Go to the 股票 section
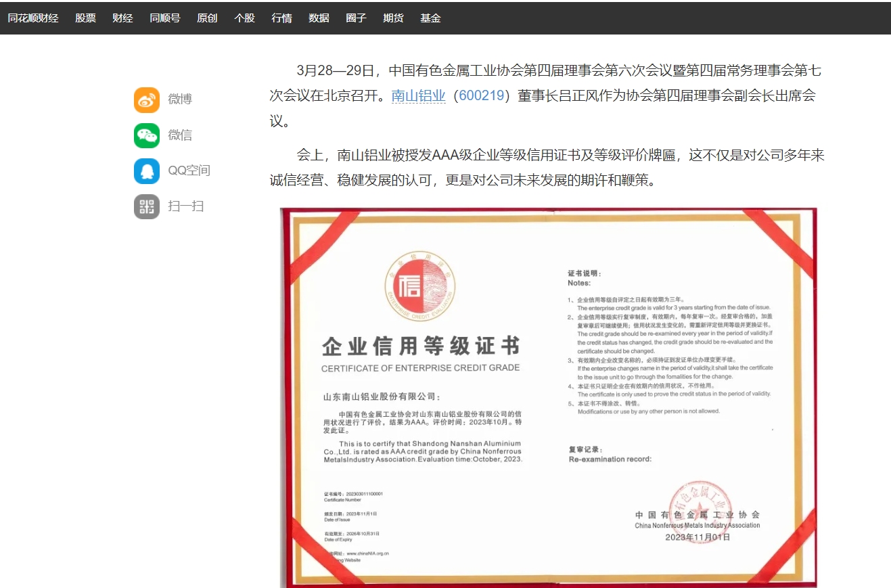The height and width of the screenshot is (588, 891). point(85,18)
